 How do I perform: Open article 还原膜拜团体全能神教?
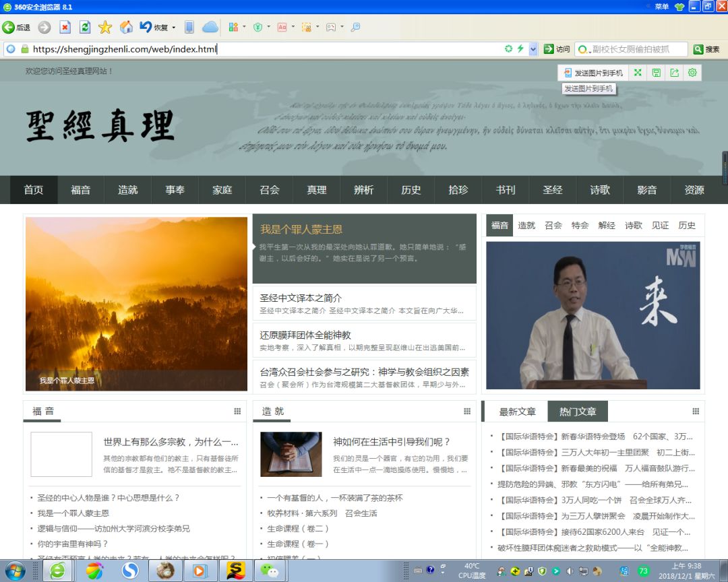point(305,335)
